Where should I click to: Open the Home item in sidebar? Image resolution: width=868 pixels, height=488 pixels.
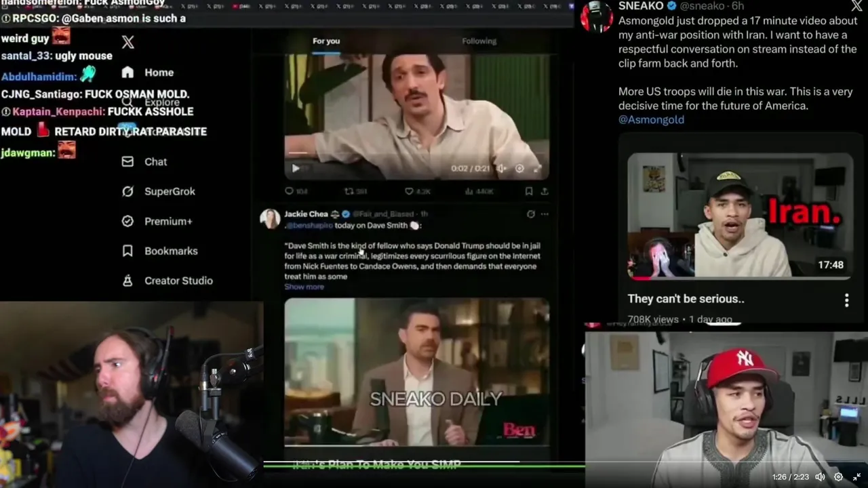(148, 73)
